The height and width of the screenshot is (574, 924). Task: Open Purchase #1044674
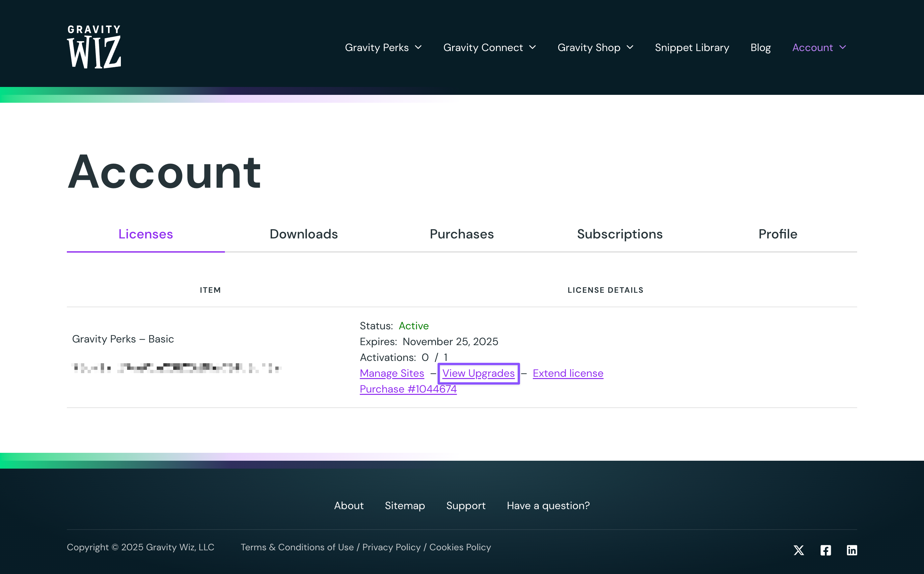(x=408, y=389)
